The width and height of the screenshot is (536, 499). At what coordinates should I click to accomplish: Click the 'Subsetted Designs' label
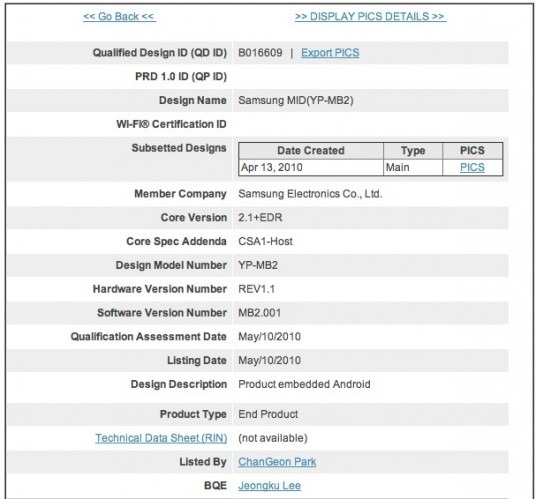tap(179, 148)
